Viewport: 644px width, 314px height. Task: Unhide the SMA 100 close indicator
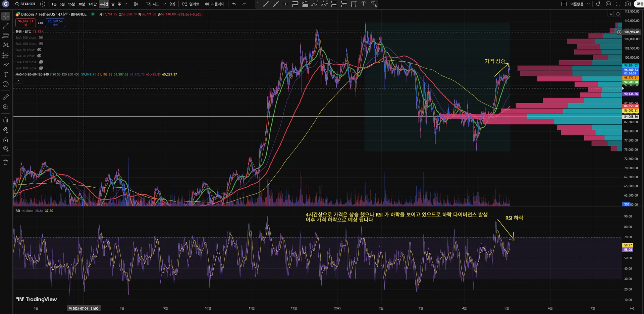[41, 68]
